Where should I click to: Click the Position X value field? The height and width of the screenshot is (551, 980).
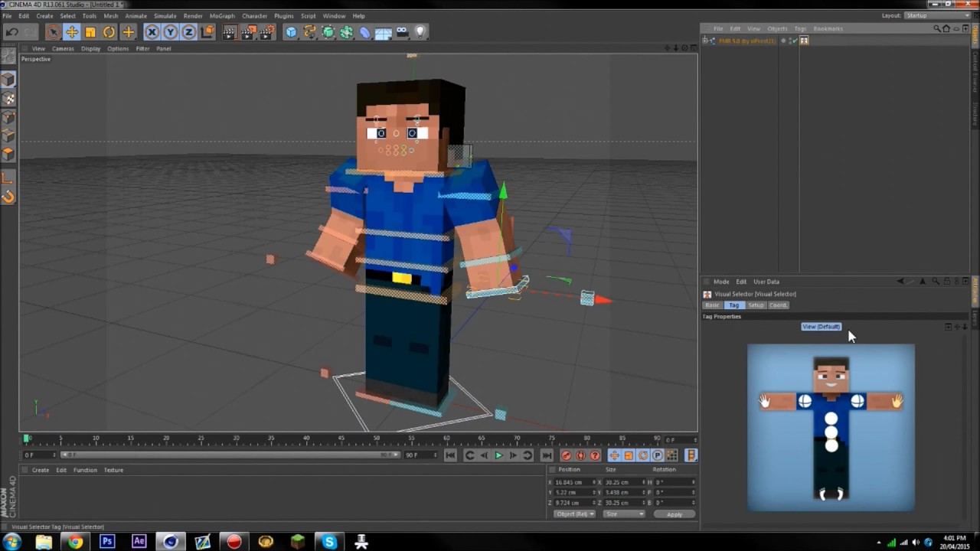click(574, 482)
